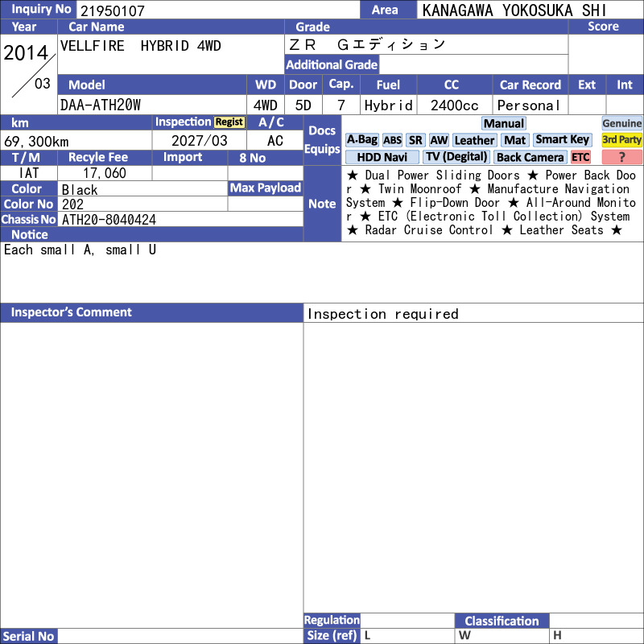Image resolution: width=644 pixels, height=644 pixels.
Task: Click the Int column header
Action: tap(625, 85)
